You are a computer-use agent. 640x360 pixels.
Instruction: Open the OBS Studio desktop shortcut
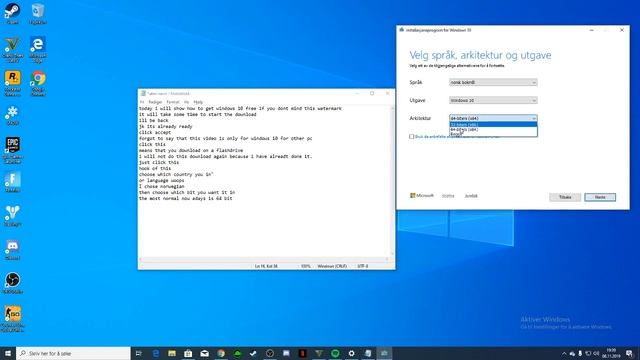click(x=12, y=283)
